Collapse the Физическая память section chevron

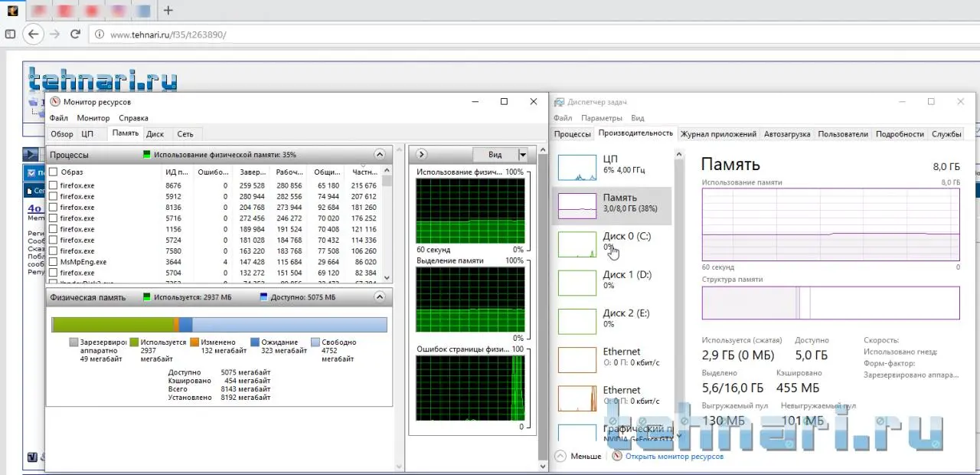[x=380, y=296]
